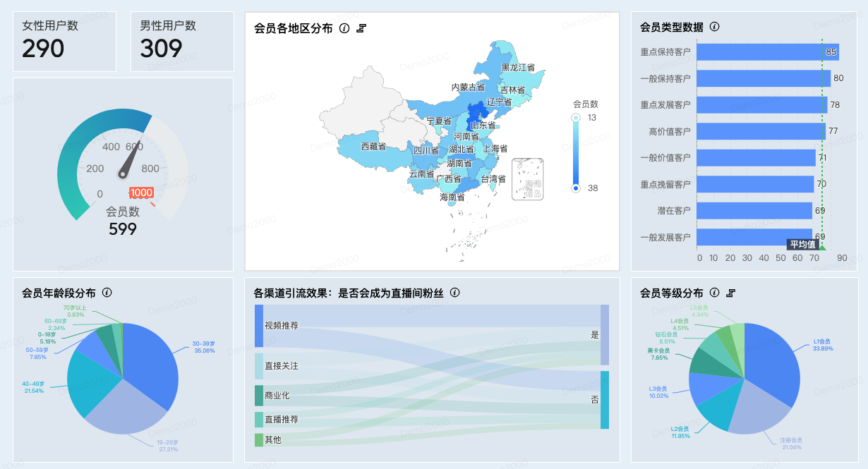
Task: Click the 南海诸岛 inset map thumbnail
Action: click(x=528, y=179)
